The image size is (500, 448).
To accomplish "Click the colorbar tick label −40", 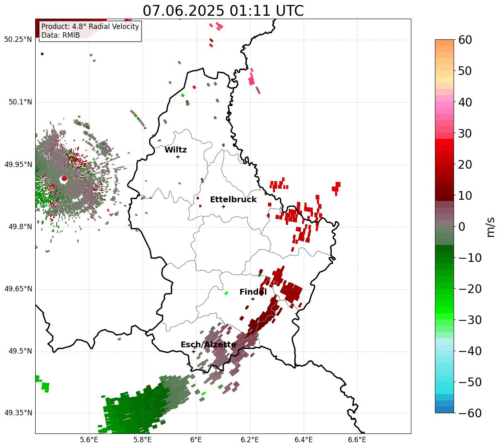I will click(x=469, y=351).
